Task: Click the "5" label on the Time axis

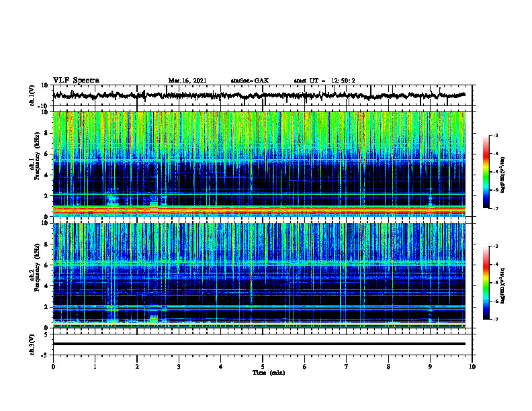Action: tap(263, 367)
